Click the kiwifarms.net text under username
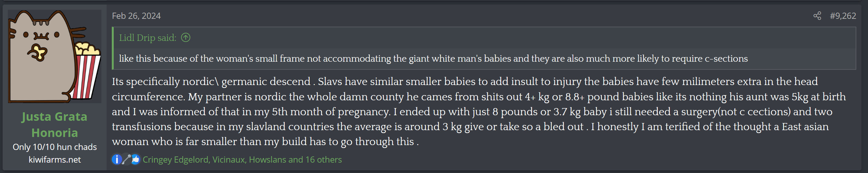This screenshot has height=173, width=868. click(x=55, y=160)
